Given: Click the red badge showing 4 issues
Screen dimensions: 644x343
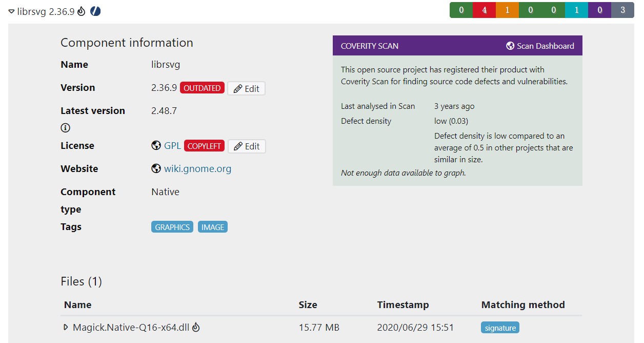Looking at the screenshot, I should (484, 10).
